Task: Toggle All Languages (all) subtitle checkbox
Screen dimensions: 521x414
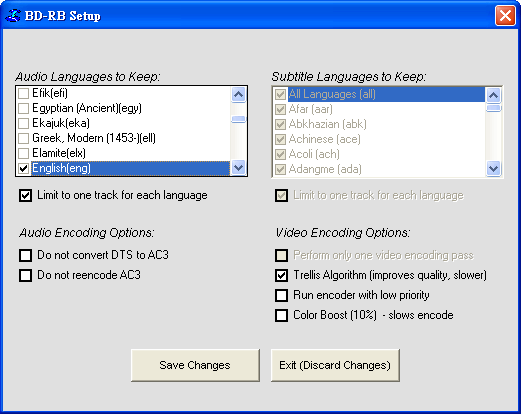Action: [x=280, y=94]
